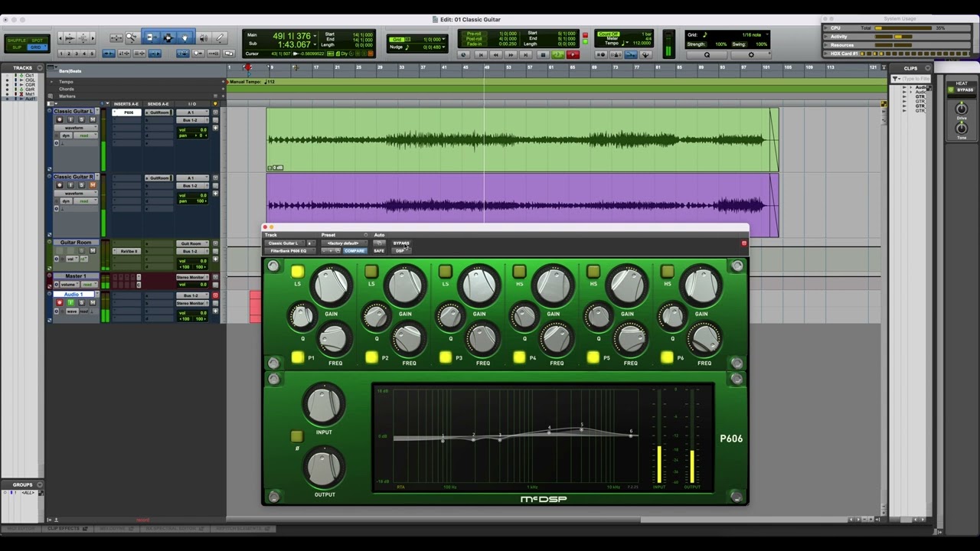Click the P3 band Q knob
The height and width of the screenshot is (551, 980).
tap(450, 315)
